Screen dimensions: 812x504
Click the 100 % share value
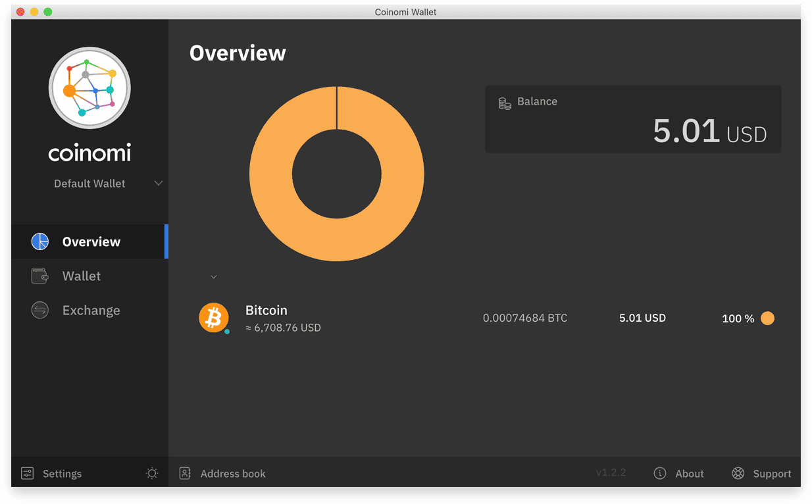(x=738, y=318)
